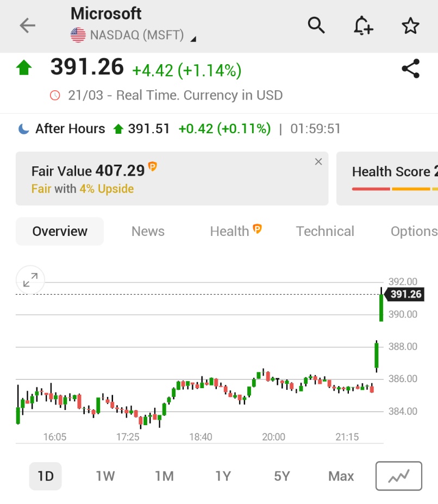Tap the red clock icon beside 21/03
The image size is (438, 504).
55,95
